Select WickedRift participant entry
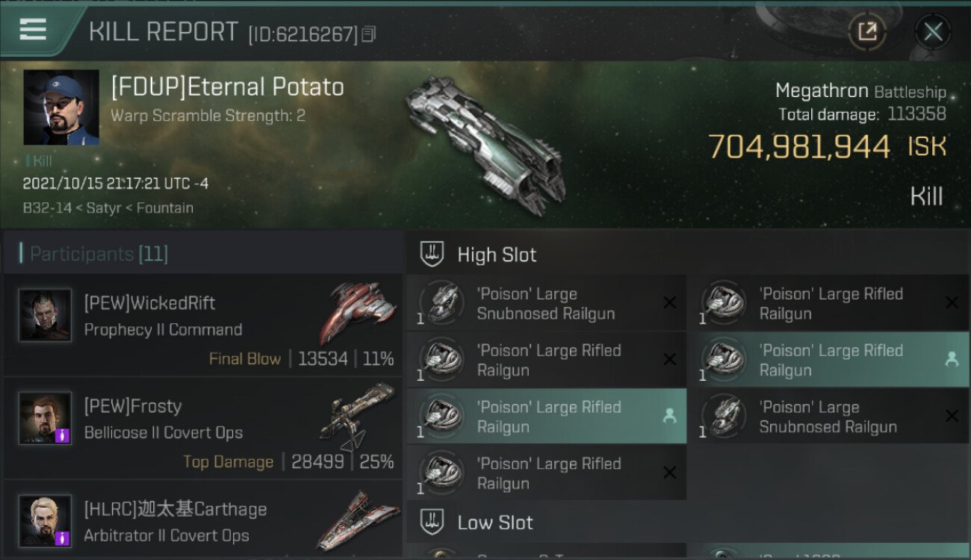 [203, 325]
